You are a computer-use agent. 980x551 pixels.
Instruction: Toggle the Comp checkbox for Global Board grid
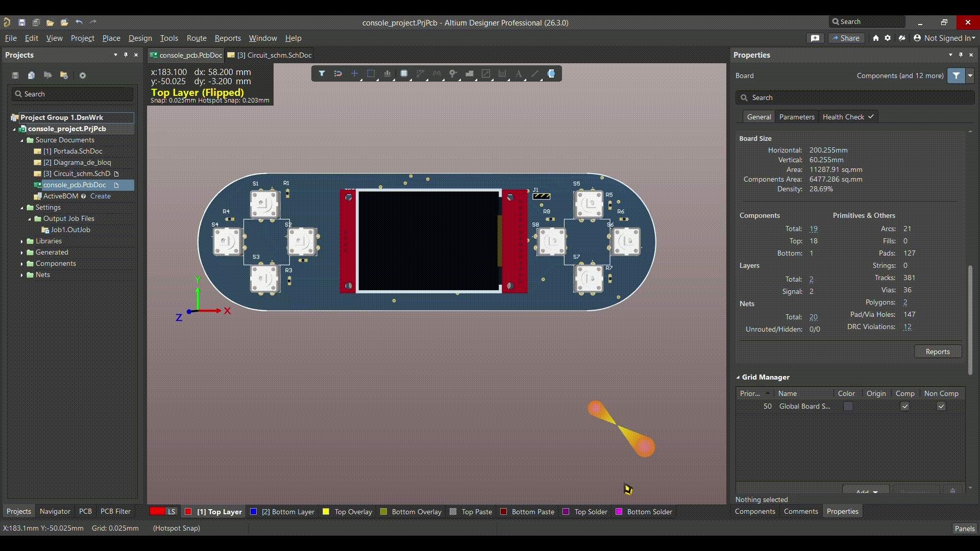click(x=905, y=407)
